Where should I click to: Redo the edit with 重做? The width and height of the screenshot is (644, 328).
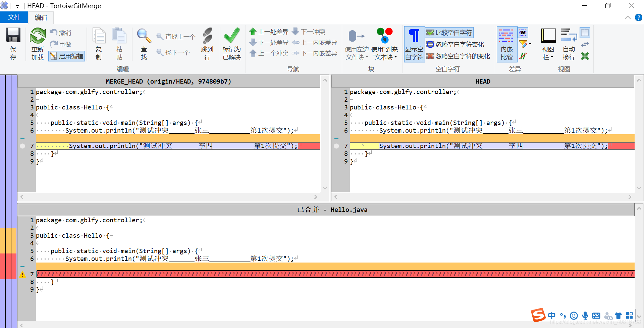tap(61, 44)
